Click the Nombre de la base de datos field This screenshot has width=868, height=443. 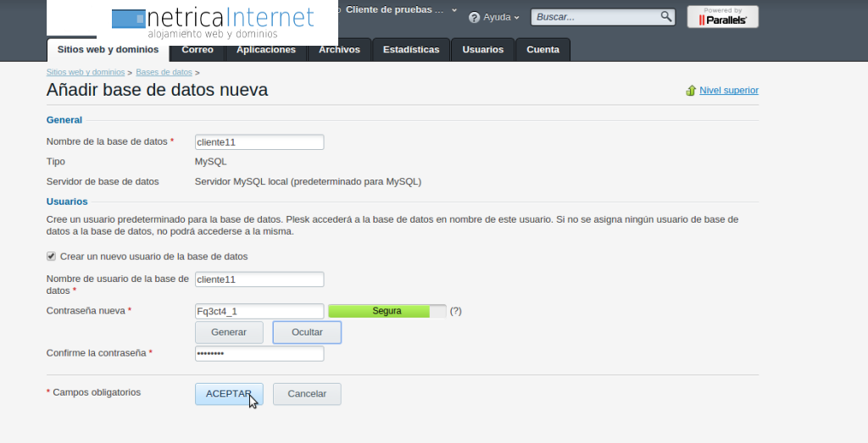pos(259,142)
